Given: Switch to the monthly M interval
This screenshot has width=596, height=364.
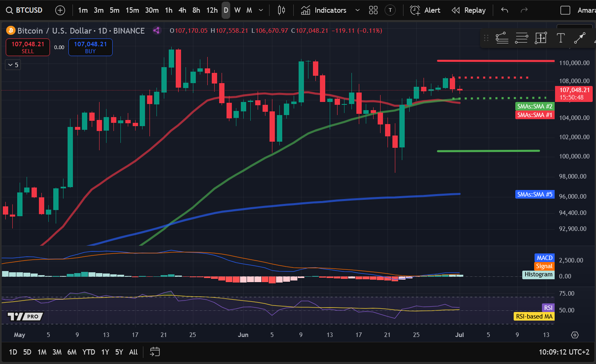Looking at the screenshot, I should pos(249,10).
